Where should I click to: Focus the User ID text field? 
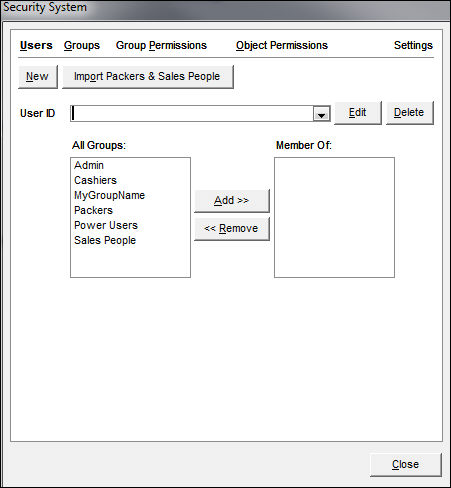click(192, 114)
